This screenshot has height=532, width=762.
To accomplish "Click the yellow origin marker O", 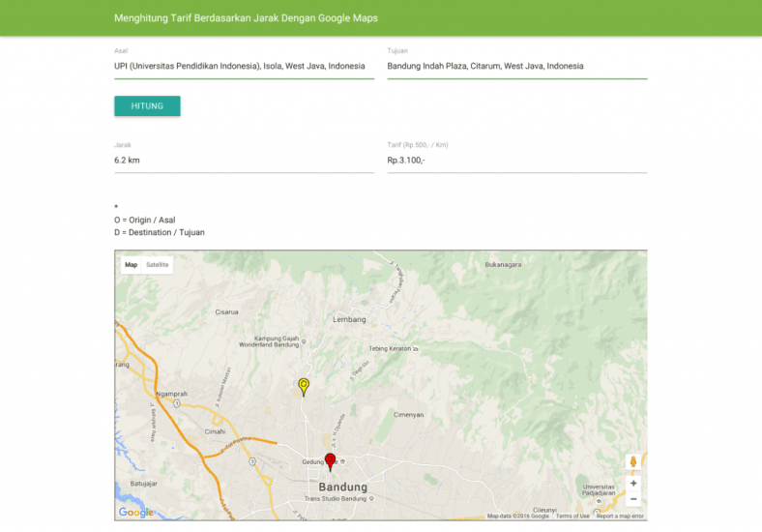I will (304, 387).
